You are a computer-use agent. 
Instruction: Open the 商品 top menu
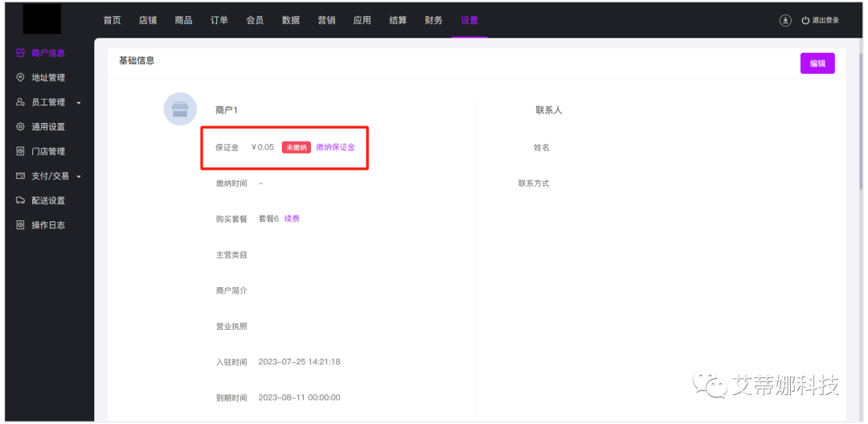[183, 20]
